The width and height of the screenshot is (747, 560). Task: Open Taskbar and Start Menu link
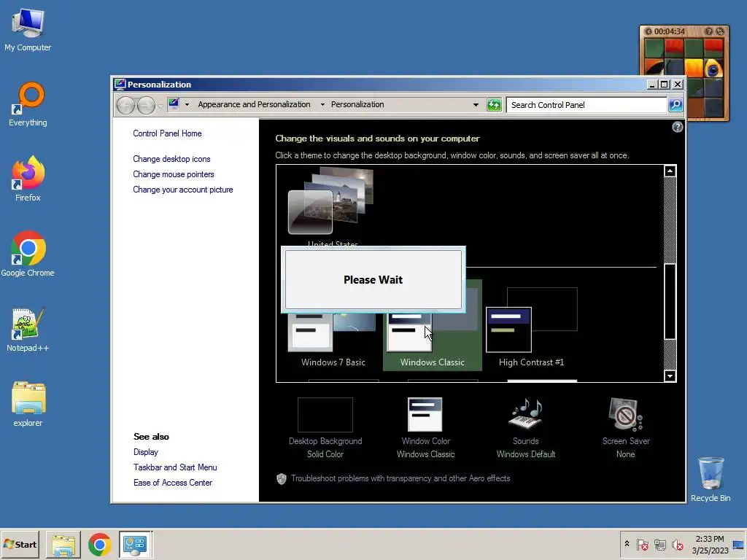[x=175, y=467]
